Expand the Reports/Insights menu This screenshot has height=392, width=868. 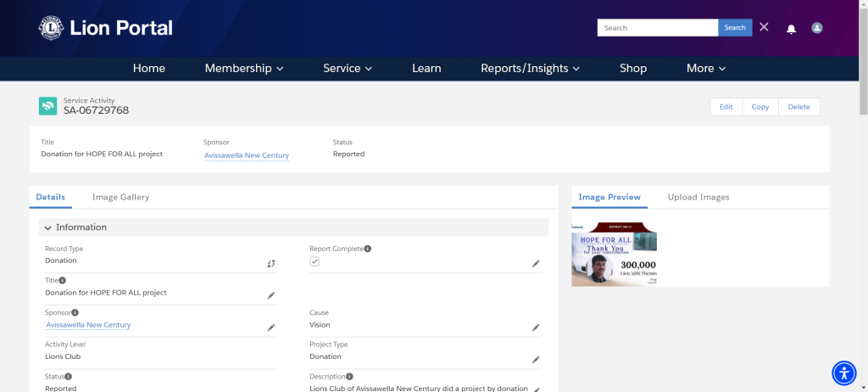click(531, 68)
